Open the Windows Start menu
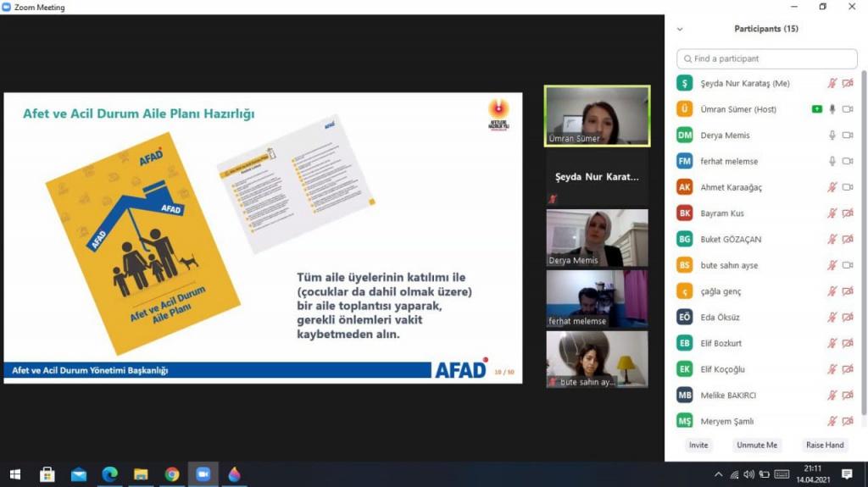 [14, 474]
